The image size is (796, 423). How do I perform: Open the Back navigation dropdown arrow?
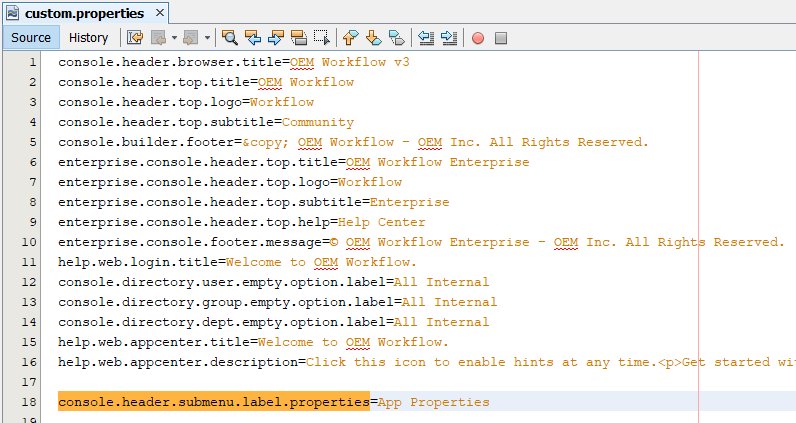pos(174,38)
